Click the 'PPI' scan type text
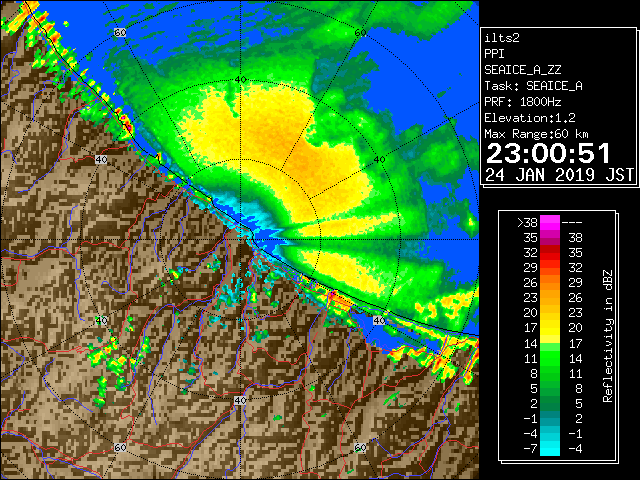Screen dimensions: 640x480 click(494, 54)
